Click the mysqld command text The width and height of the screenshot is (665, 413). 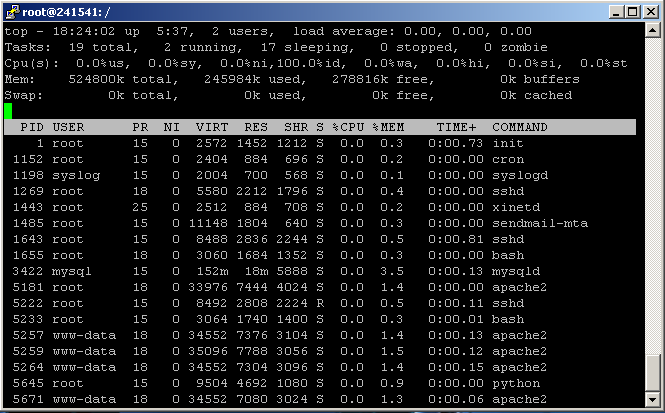516,271
